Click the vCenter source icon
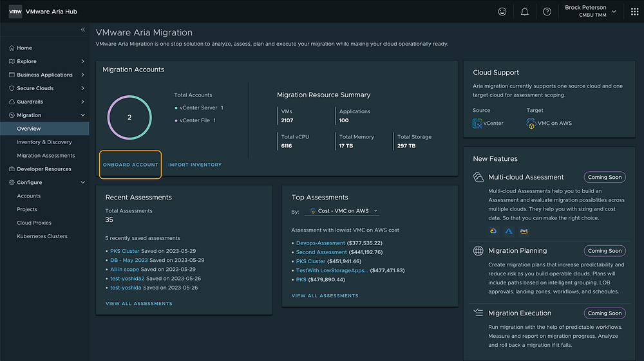This screenshot has width=644, height=361. 477,123
